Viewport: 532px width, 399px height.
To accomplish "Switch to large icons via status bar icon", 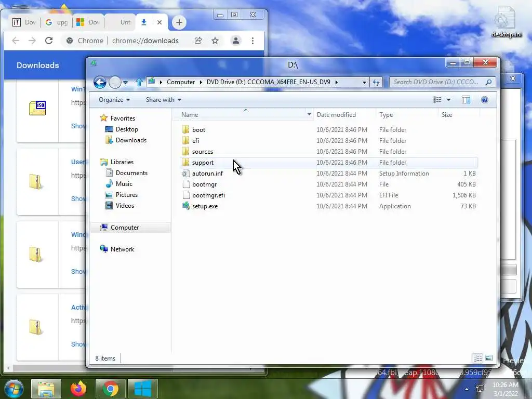I will click(489, 358).
